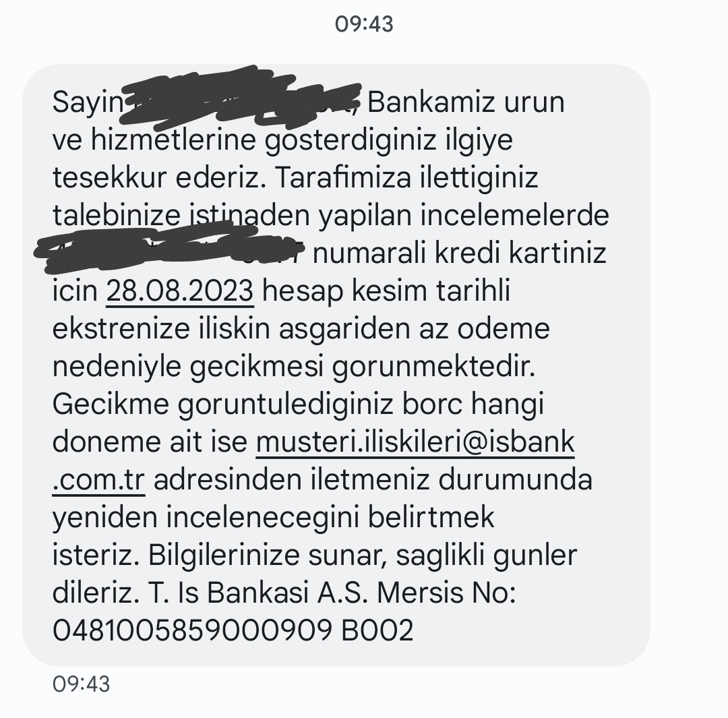The image size is (728, 718).
Task: Click the word 'gorunmektedir' in the message
Action: [x=433, y=367]
